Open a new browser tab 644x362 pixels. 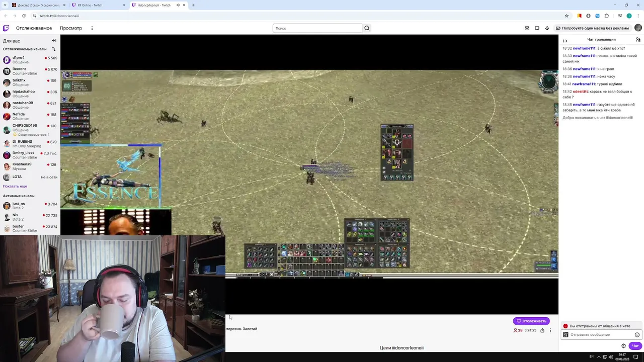193,5
